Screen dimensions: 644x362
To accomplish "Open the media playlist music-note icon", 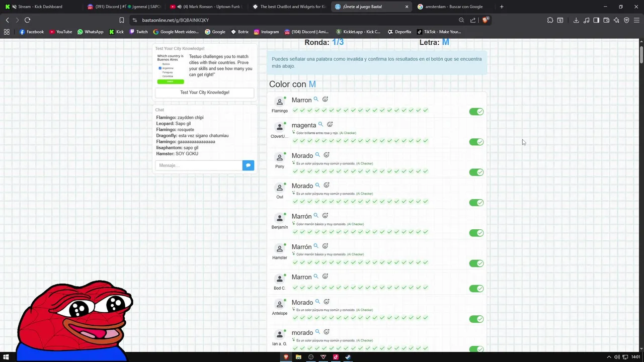I will pyautogui.click(x=586, y=20).
